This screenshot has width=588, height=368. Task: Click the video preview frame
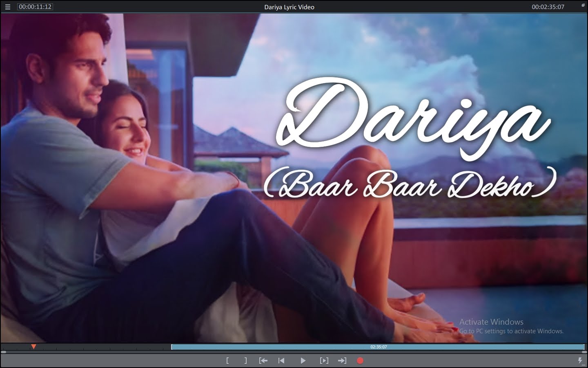294,178
